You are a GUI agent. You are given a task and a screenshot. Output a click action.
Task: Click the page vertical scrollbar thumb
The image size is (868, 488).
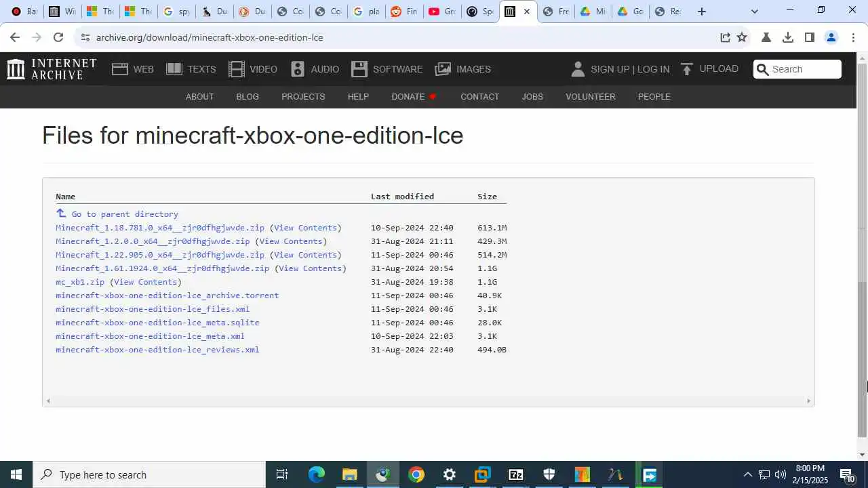pos(862,359)
